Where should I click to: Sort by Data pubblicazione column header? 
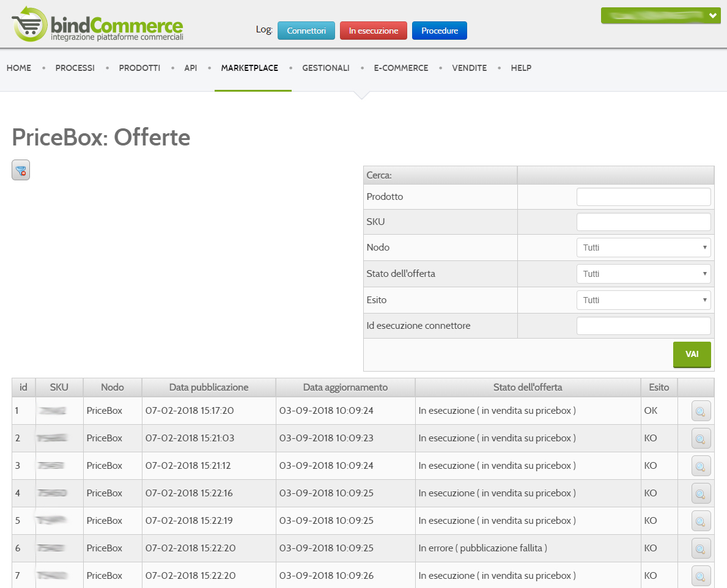pyautogui.click(x=209, y=388)
